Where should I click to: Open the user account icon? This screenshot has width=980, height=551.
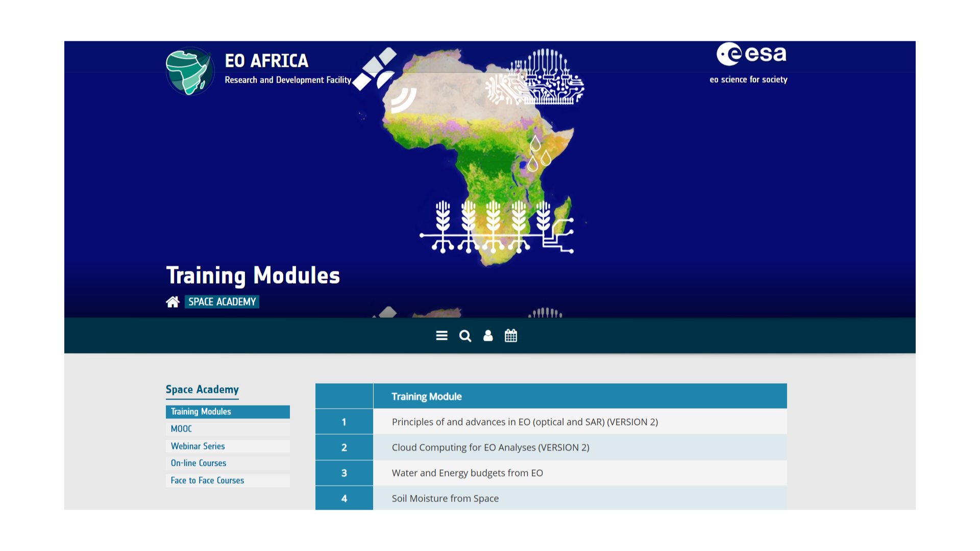click(x=488, y=335)
